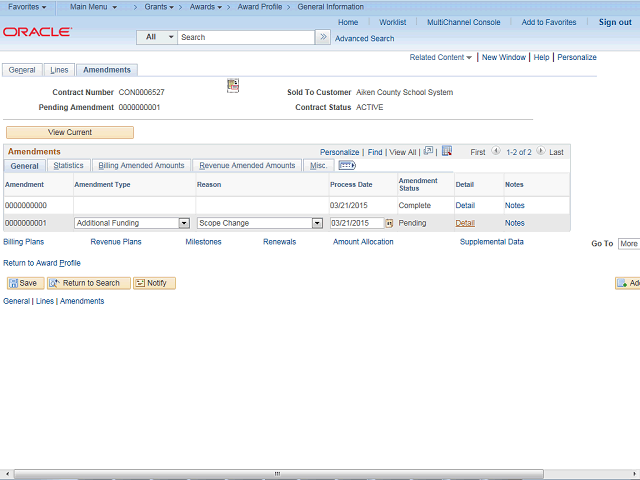Open the Billing Amended Amounts tab
The image size is (640, 480).
click(x=141, y=165)
